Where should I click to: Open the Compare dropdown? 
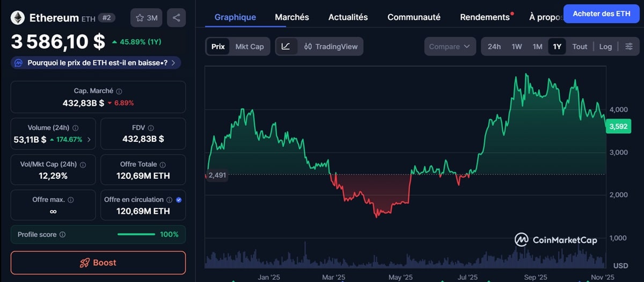pos(449,47)
